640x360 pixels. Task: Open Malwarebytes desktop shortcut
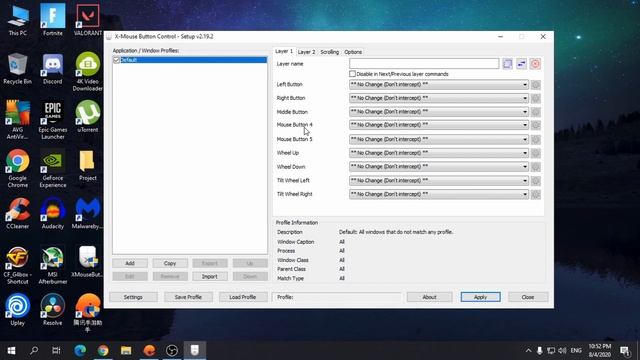(87, 213)
